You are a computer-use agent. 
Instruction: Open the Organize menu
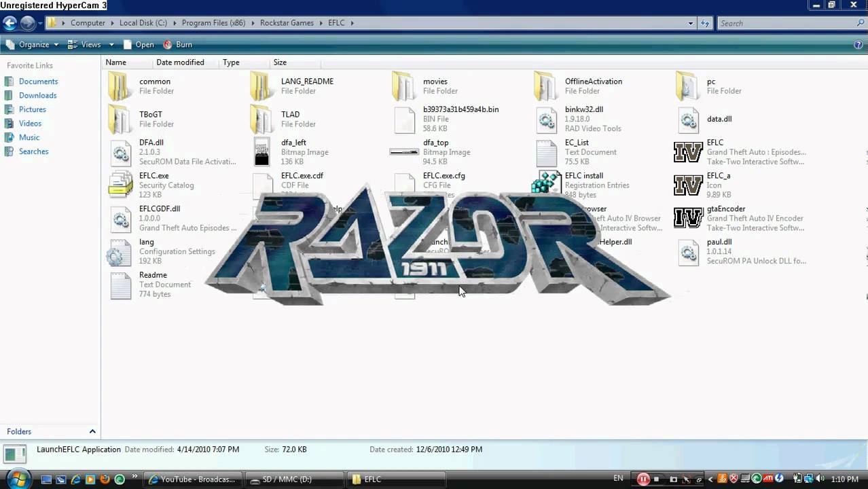tap(32, 45)
